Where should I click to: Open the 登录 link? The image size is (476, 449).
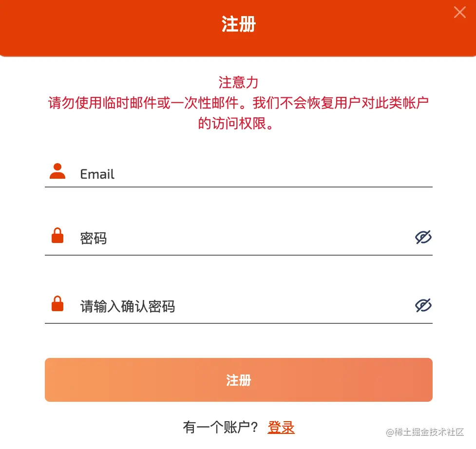[x=280, y=427]
